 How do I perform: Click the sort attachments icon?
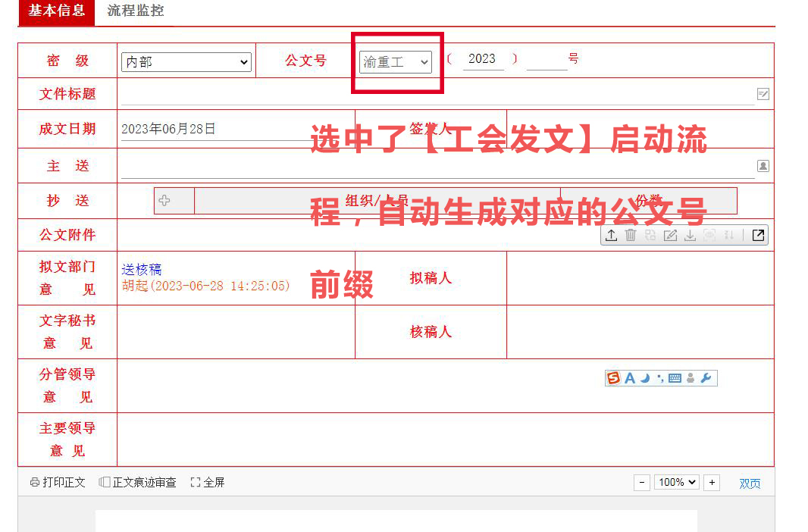point(728,236)
